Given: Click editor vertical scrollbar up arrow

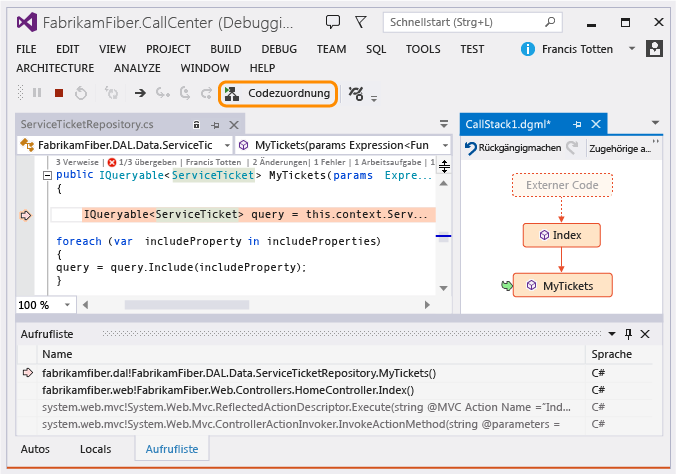Looking at the screenshot, I should tap(444, 183).
